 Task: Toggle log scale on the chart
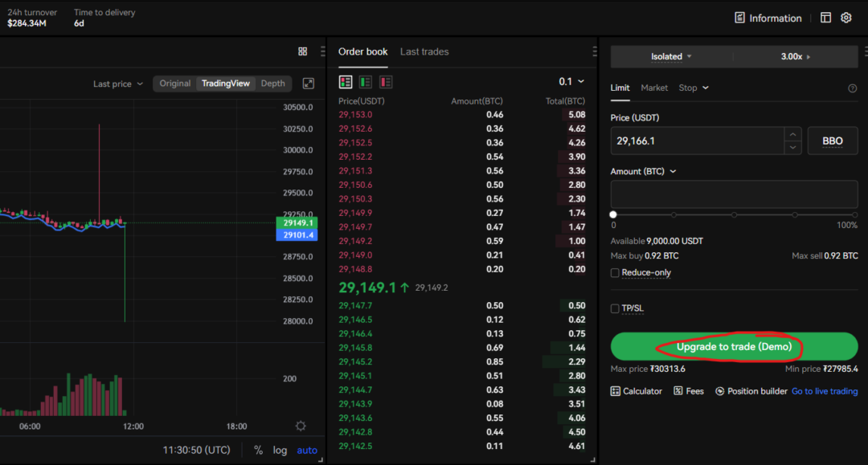tap(280, 450)
